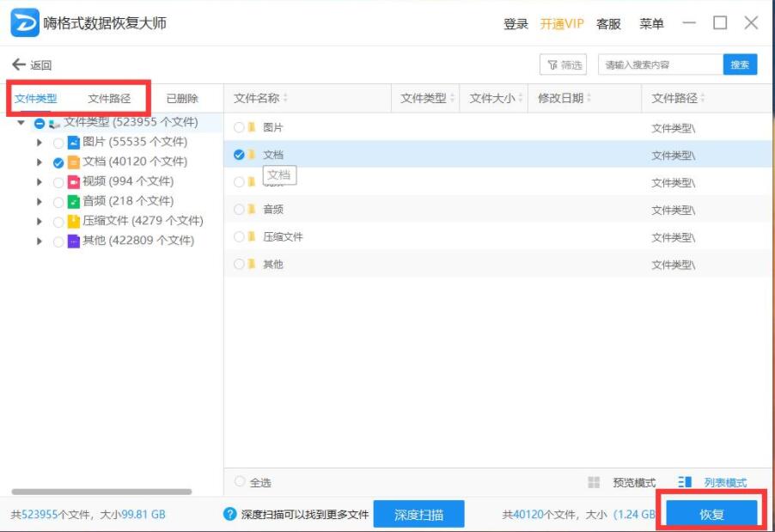The image size is (775, 532).
Task: Select 列表模式 list mode label
Action: (x=725, y=482)
